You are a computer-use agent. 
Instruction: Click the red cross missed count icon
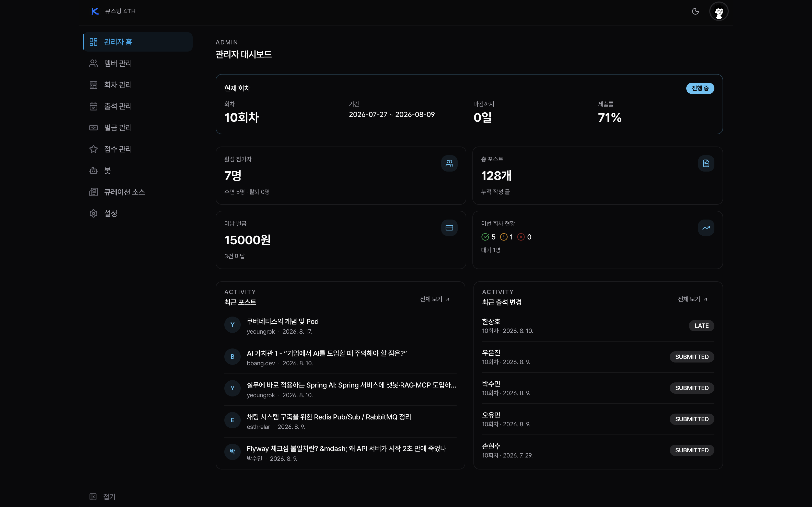click(x=521, y=237)
